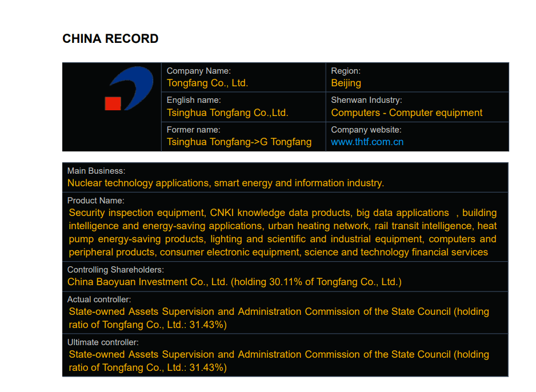This screenshot has width=536, height=392.
Task: Click the Ultimate controller label
Action: pos(103,342)
